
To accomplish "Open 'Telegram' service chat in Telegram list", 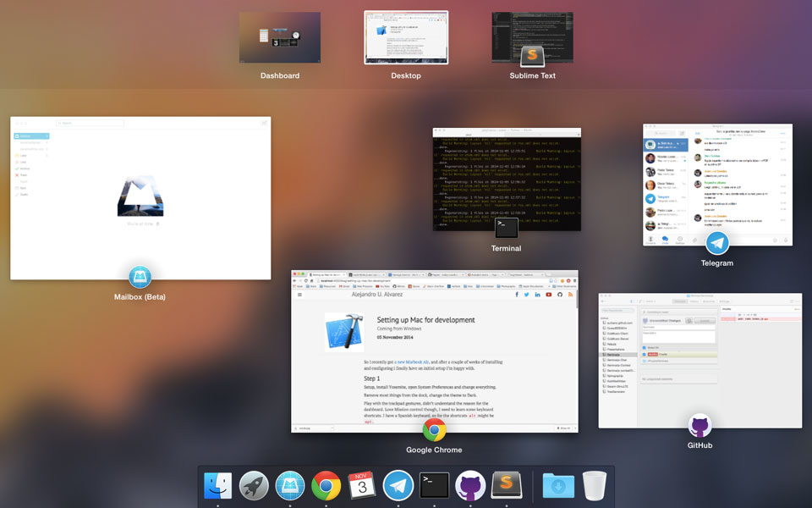I will (666, 198).
